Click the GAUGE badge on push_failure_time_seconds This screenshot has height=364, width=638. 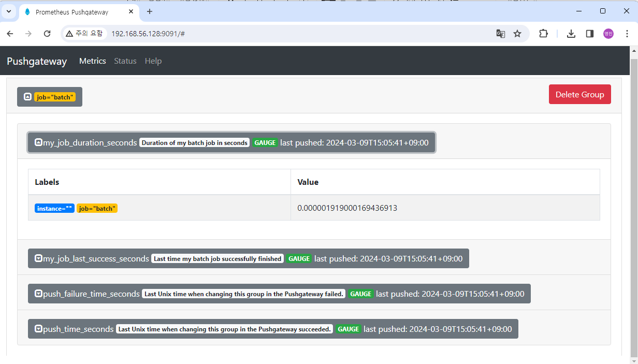(x=361, y=294)
